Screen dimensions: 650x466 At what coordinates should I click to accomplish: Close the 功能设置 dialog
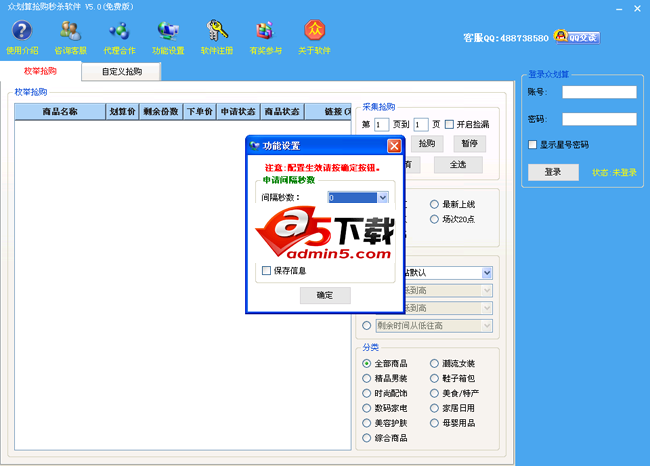(x=394, y=146)
